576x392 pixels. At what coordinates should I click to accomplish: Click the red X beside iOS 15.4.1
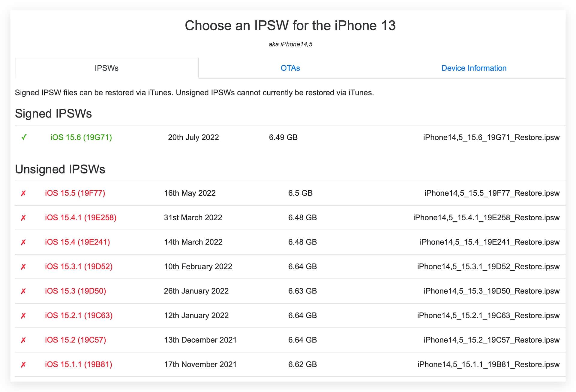(23, 218)
